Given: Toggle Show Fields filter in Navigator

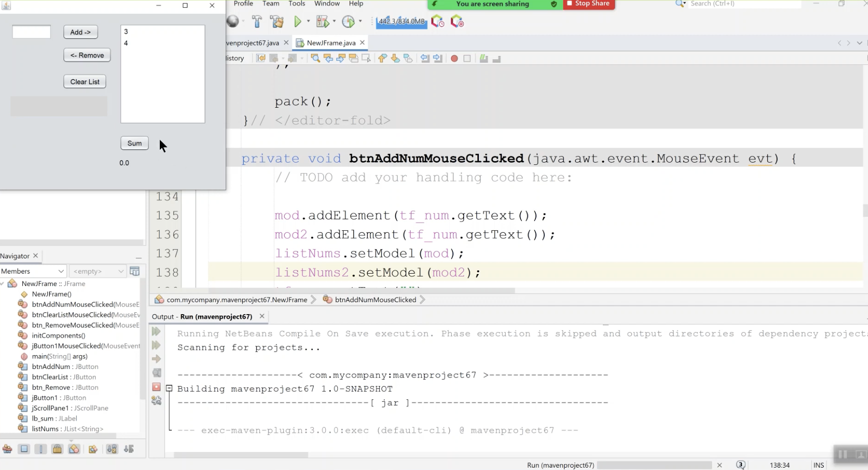Looking at the screenshot, I should click(24, 449).
